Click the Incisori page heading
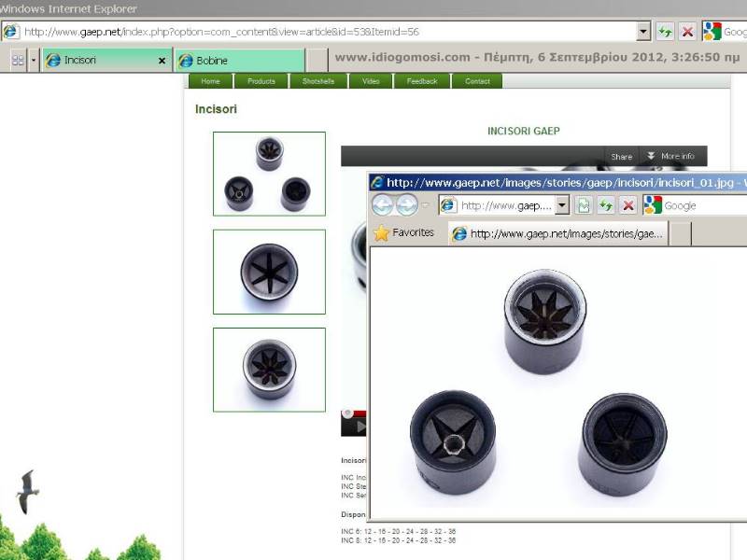 216,109
